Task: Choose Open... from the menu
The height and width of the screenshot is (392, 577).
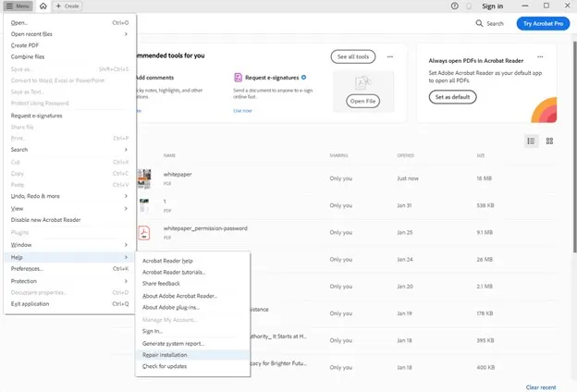Action: point(69,22)
